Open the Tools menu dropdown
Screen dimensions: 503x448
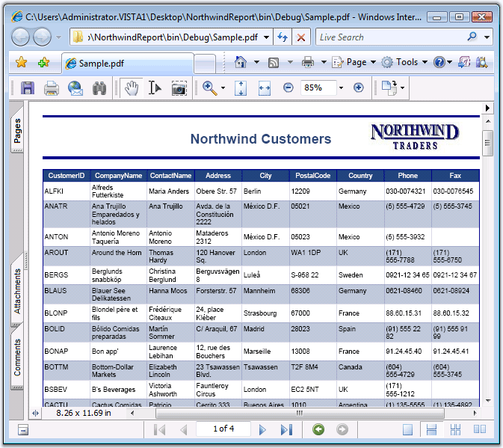click(x=406, y=62)
